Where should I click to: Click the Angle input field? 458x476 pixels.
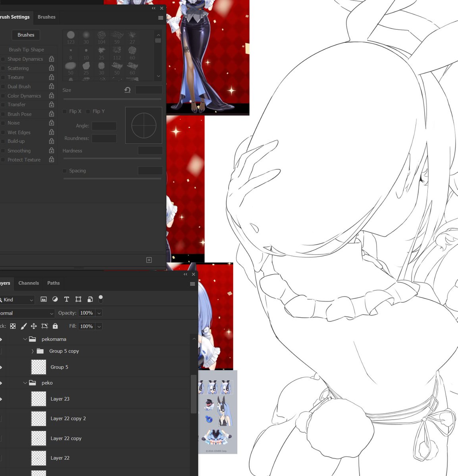click(104, 126)
